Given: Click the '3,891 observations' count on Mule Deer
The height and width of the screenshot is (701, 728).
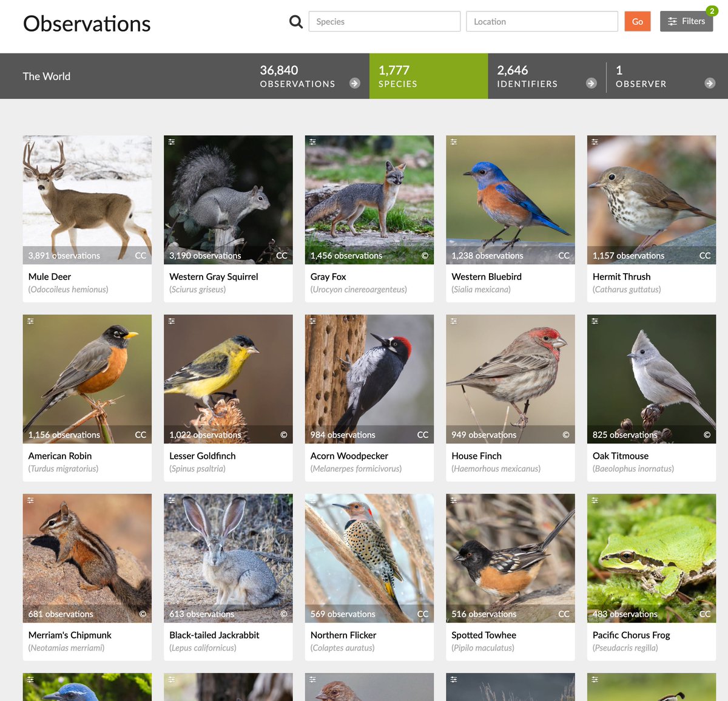Looking at the screenshot, I should 64,256.
